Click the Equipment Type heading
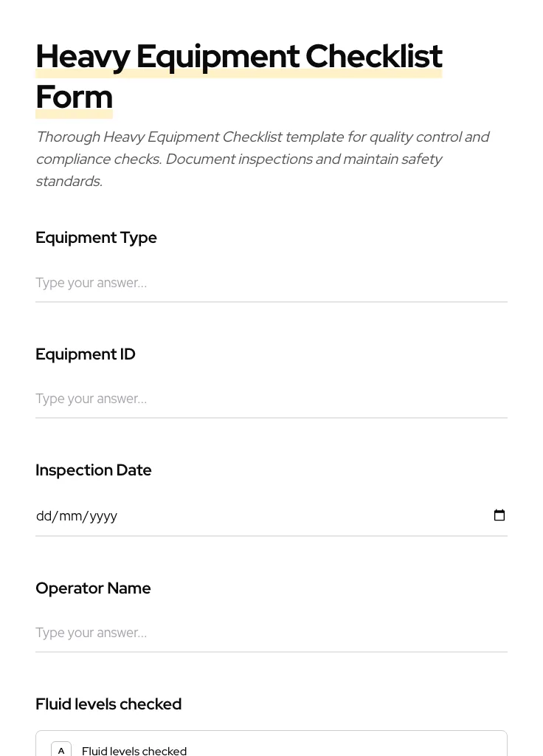The width and height of the screenshot is (543, 756). (x=96, y=237)
